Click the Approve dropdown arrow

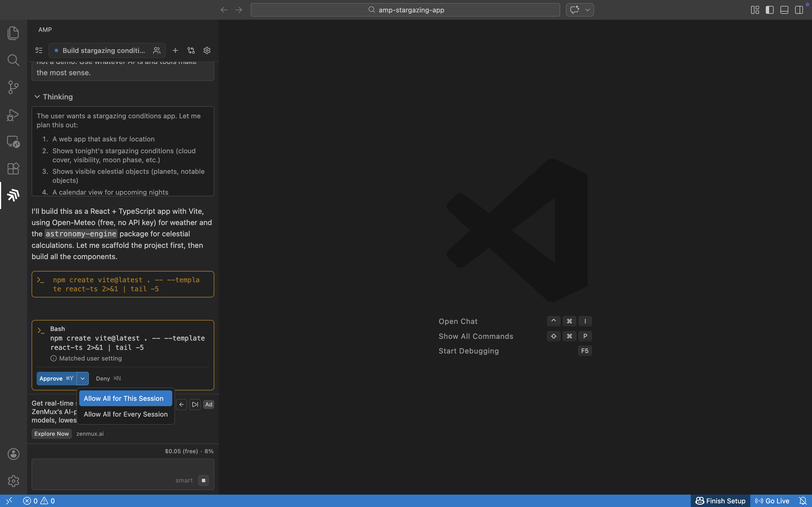[83, 378]
